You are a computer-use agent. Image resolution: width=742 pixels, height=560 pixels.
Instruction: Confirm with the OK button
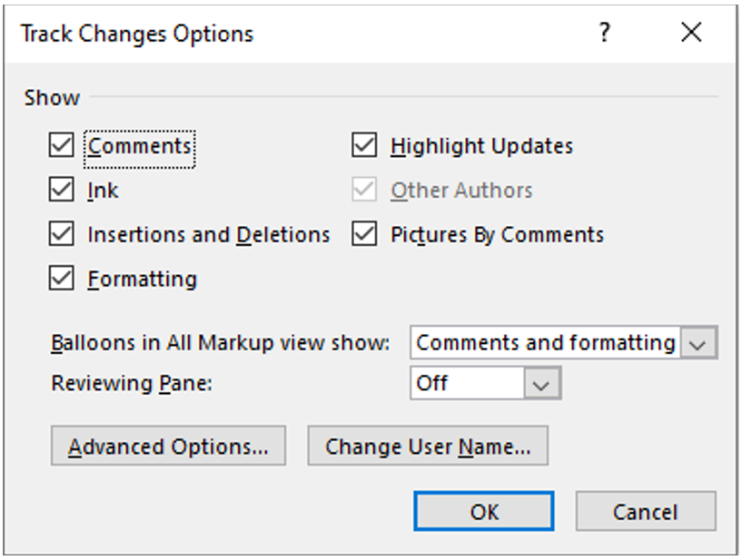(483, 512)
